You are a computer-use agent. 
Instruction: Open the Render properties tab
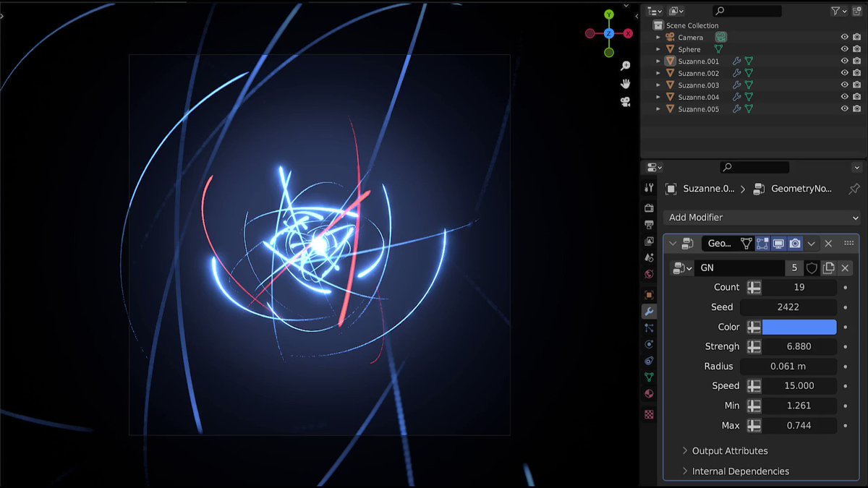[x=649, y=207]
